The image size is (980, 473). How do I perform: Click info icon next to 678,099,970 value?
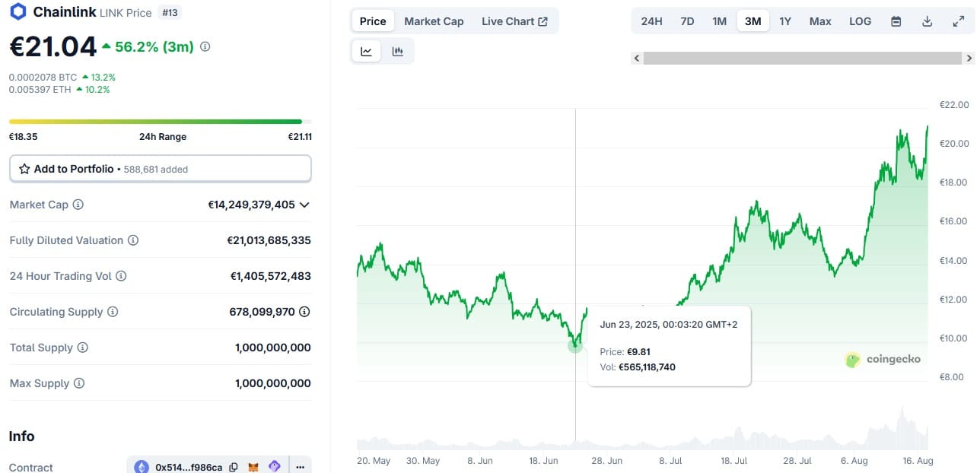pos(304,312)
